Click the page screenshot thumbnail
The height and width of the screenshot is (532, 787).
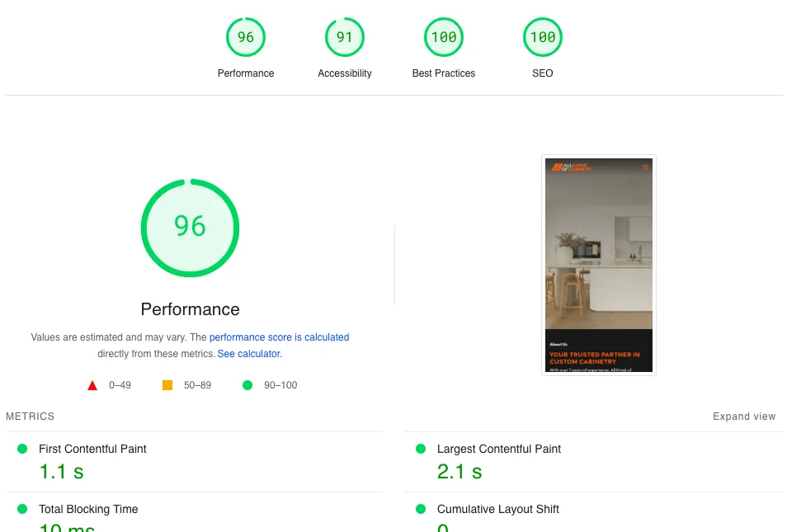[x=599, y=265]
